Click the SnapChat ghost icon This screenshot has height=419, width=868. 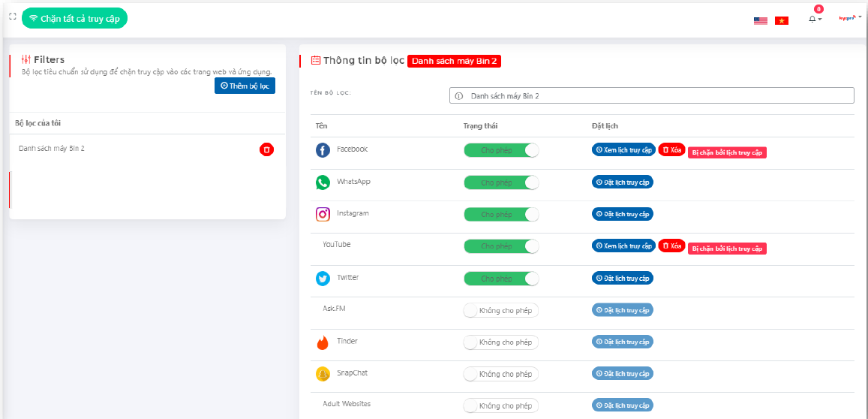pyautogui.click(x=323, y=374)
